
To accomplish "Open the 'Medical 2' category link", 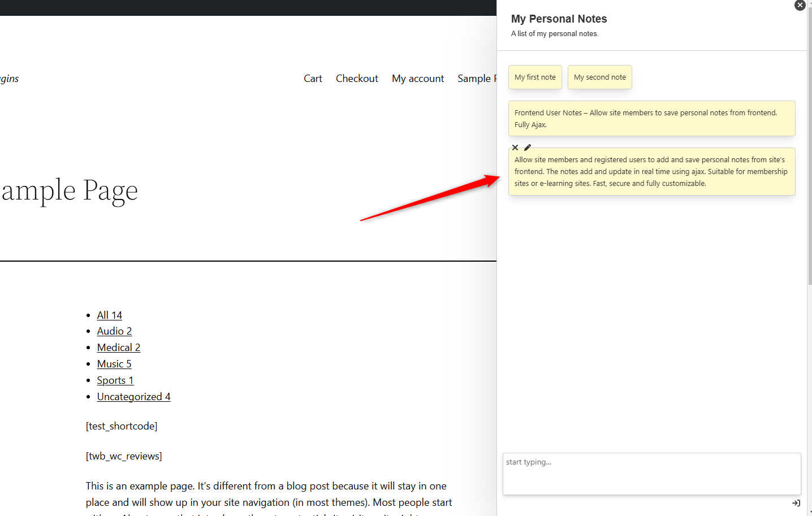I will pos(119,348).
